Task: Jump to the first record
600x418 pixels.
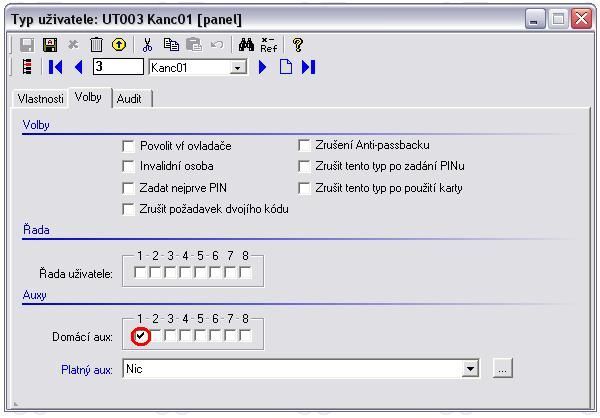Action: (57, 67)
